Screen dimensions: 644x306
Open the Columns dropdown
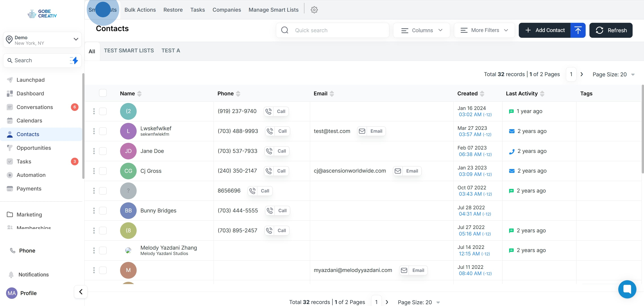[x=422, y=30]
